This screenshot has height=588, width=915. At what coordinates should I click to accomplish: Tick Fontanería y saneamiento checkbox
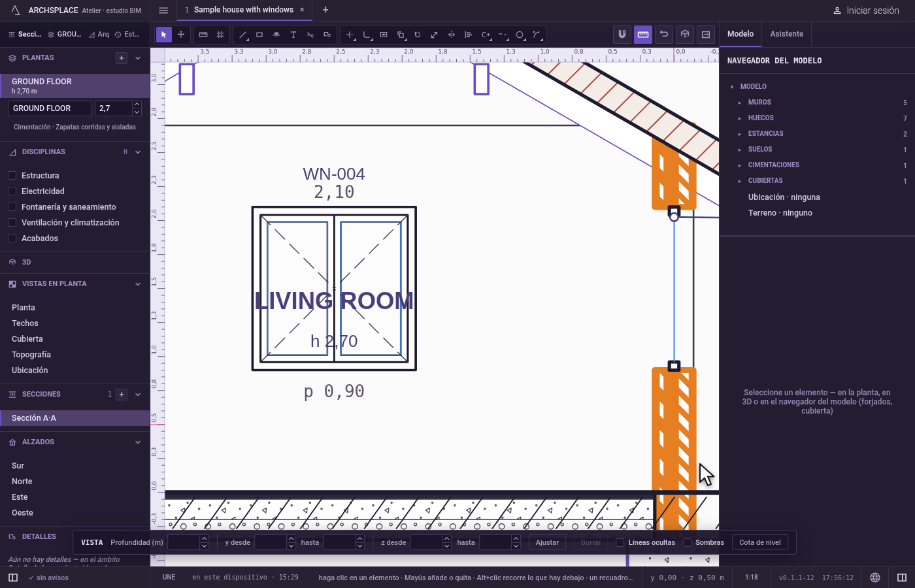[x=12, y=207]
